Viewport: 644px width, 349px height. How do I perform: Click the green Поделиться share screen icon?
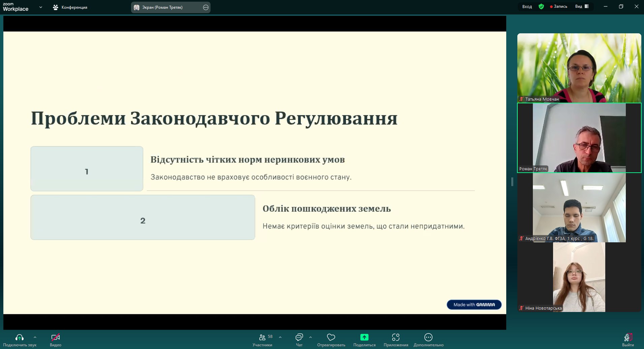(364, 337)
